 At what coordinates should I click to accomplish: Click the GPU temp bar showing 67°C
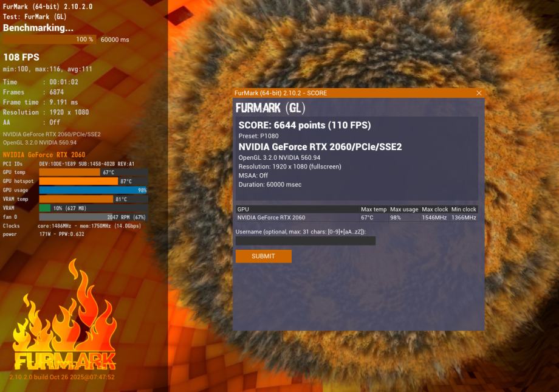94,172
